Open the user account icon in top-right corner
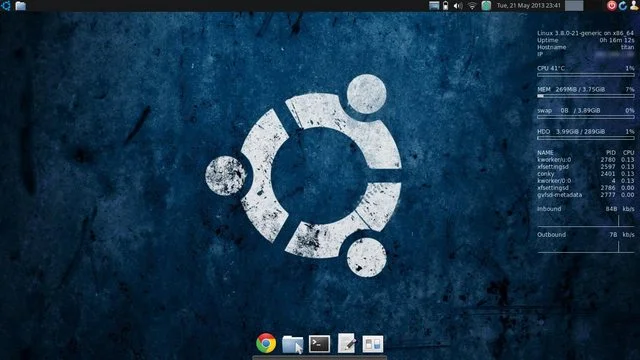The image size is (640, 360). click(634, 6)
